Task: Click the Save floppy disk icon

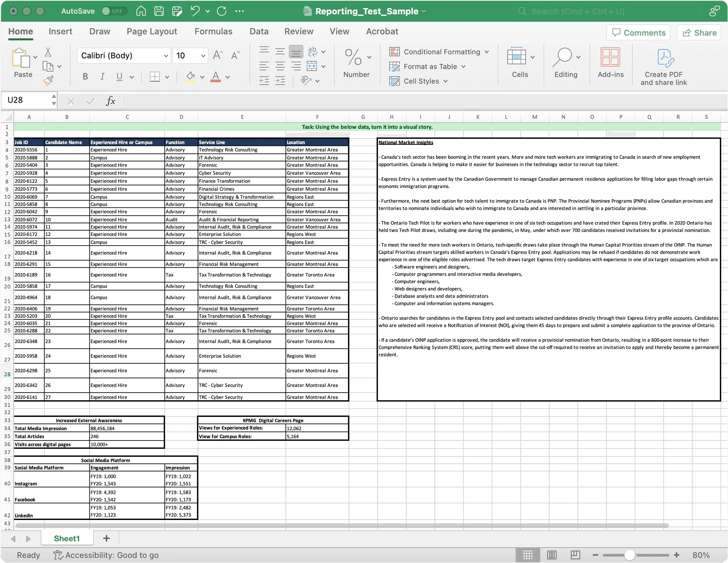Action: coord(159,11)
